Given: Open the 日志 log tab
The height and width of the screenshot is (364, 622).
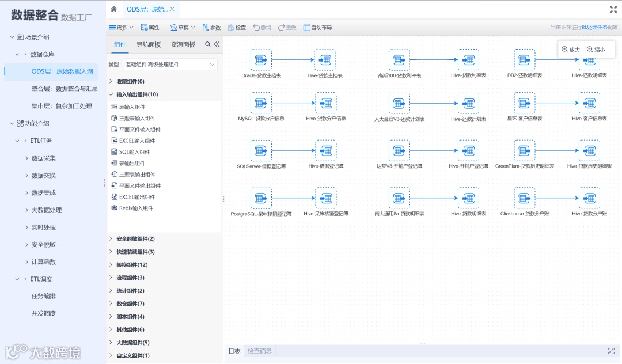Looking at the screenshot, I should coord(234,351).
